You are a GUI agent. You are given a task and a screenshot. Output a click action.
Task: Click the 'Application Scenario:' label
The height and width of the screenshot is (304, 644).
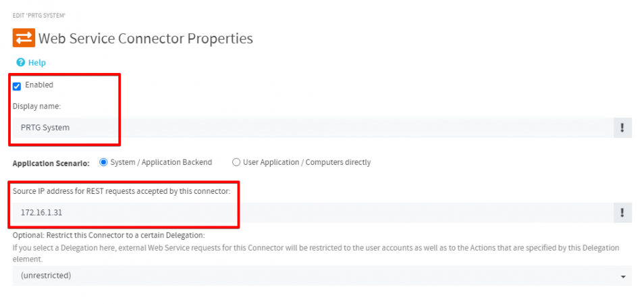click(51, 162)
